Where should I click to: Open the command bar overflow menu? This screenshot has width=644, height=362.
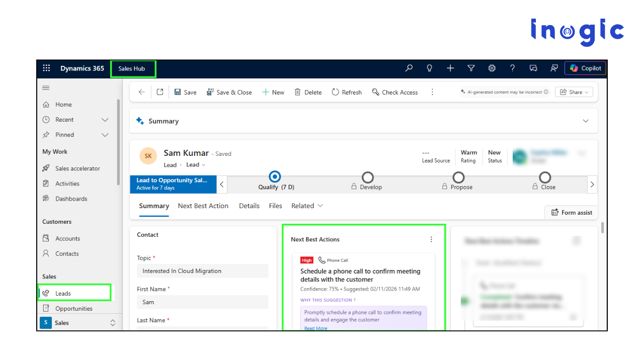click(x=432, y=92)
